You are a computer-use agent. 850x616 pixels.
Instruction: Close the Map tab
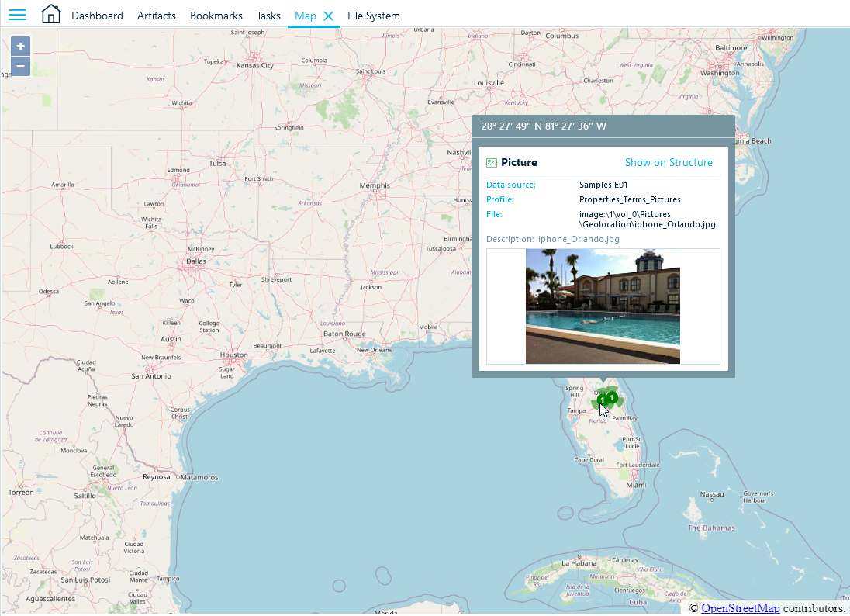[x=329, y=16]
